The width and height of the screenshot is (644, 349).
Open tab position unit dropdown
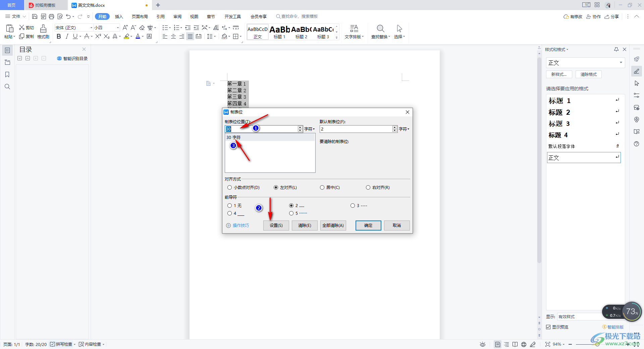click(310, 129)
